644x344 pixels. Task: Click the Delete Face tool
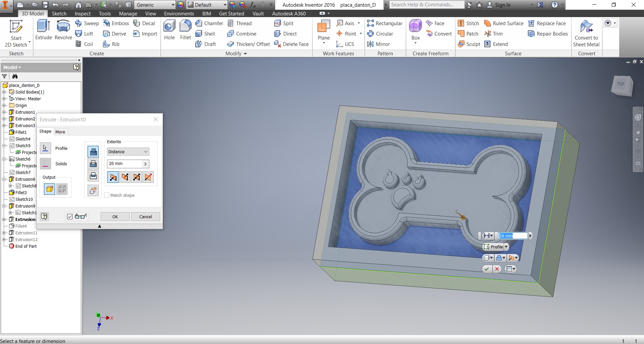[x=291, y=44]
